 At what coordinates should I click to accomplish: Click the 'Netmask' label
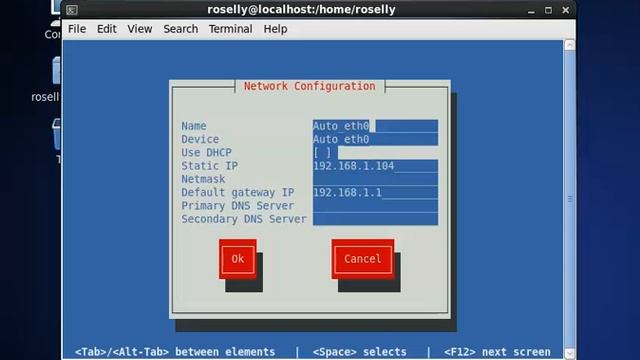pyautogui.click(x=203, y=179)
